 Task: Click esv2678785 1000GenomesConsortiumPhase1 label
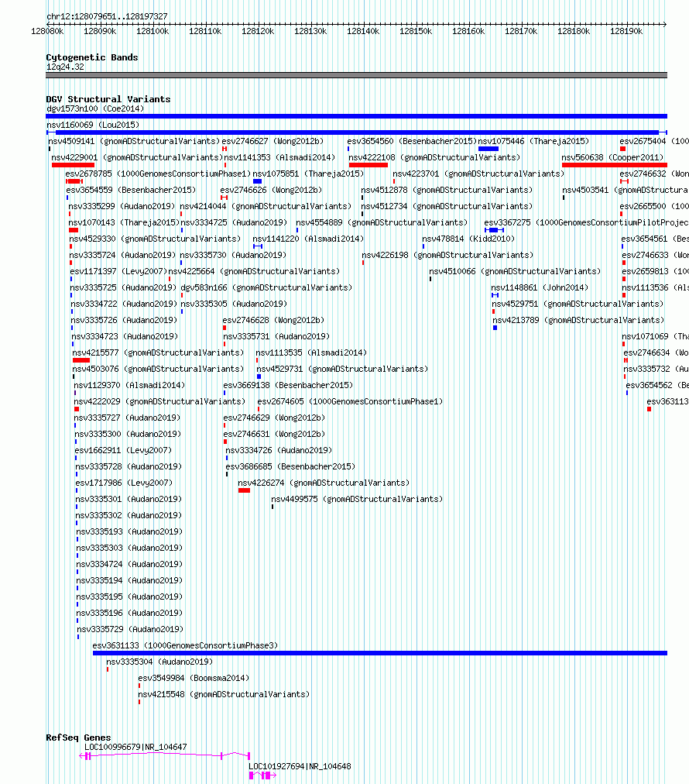pos(158,174)
